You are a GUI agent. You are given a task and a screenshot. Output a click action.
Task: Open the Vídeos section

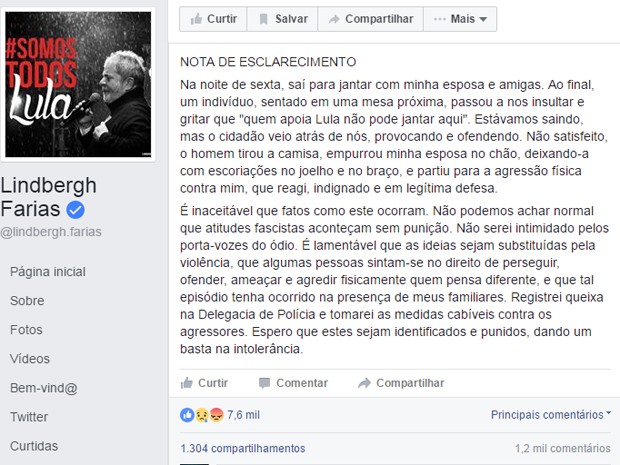pos(30,359)
